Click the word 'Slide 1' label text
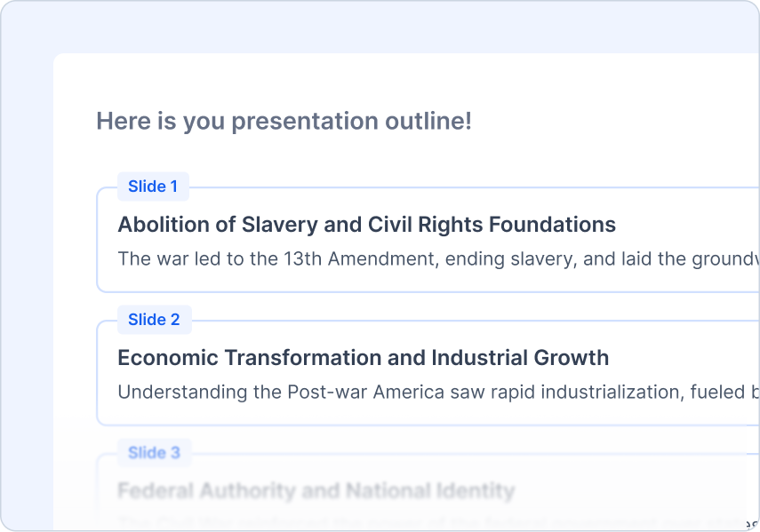Viewport: 760px width, 532px height. point(153,187)
